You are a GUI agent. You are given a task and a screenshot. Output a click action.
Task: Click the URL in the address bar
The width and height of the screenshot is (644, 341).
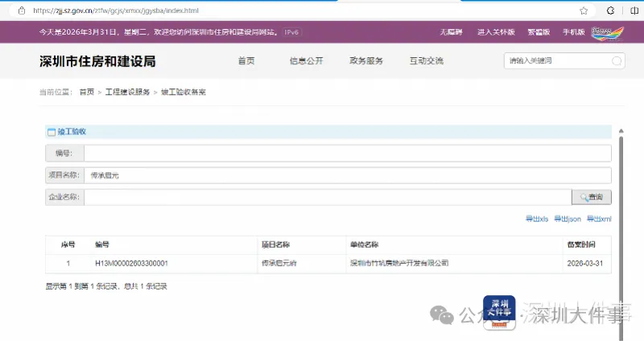point(116,10)
